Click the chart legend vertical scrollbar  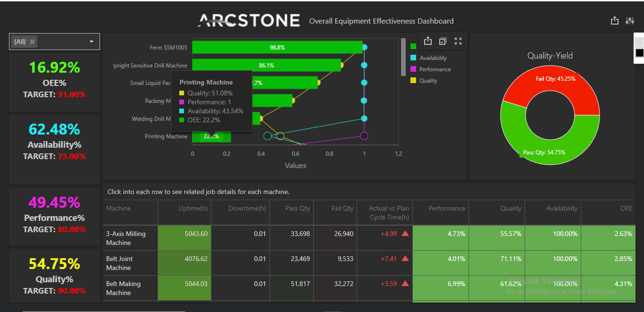pyautogui.click(x=403, y=57)
